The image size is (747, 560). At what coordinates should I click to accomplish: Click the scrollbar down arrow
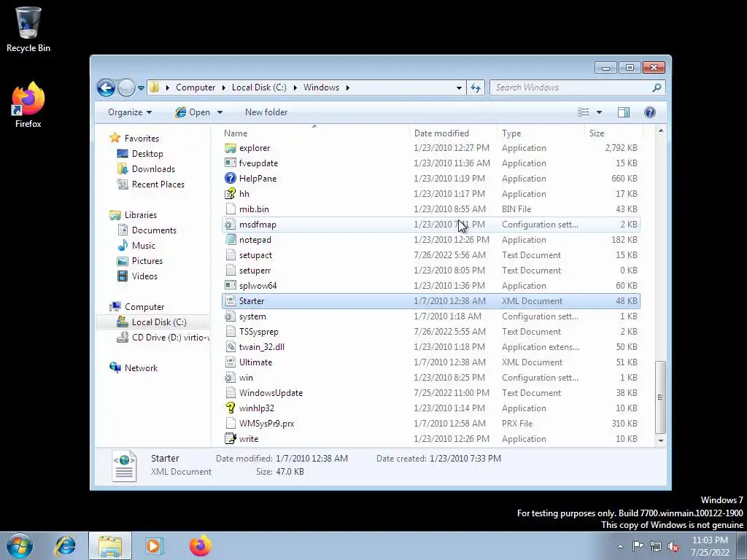coord(660,440)
